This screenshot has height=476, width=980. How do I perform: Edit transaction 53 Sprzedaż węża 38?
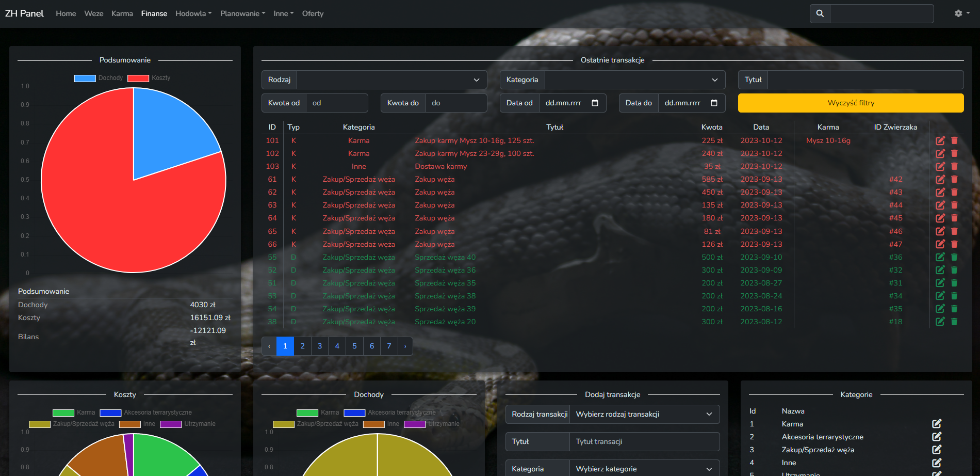click(x=940, y=296)
